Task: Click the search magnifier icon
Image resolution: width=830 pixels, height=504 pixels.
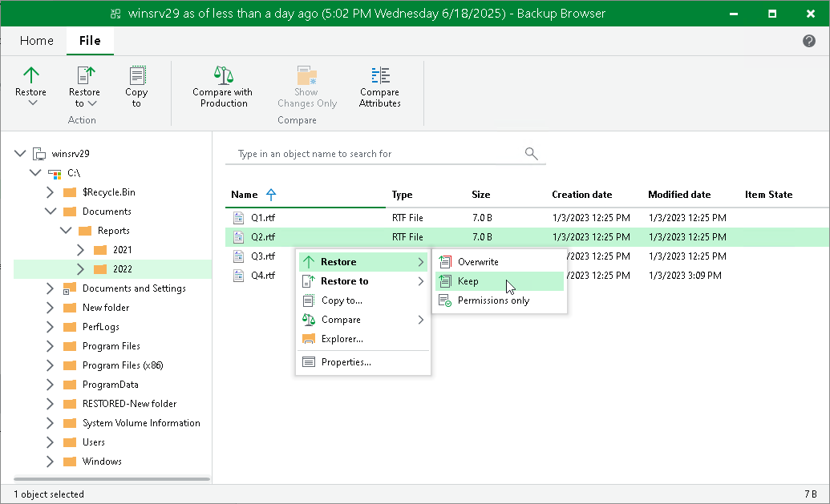Action: tap(531, 153)
